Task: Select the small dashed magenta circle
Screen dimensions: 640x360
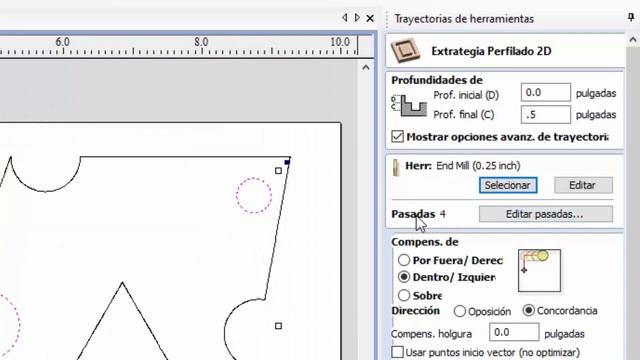Action: pyautogui.click(x=254, y=196)
